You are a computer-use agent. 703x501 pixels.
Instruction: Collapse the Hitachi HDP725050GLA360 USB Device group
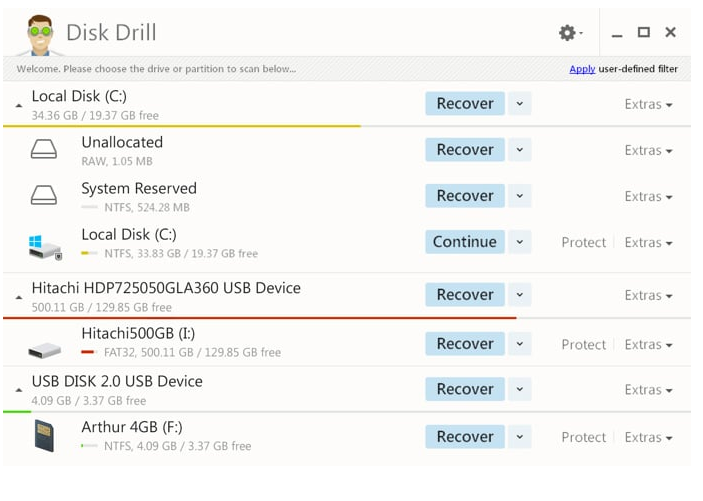tap(19, 296)
